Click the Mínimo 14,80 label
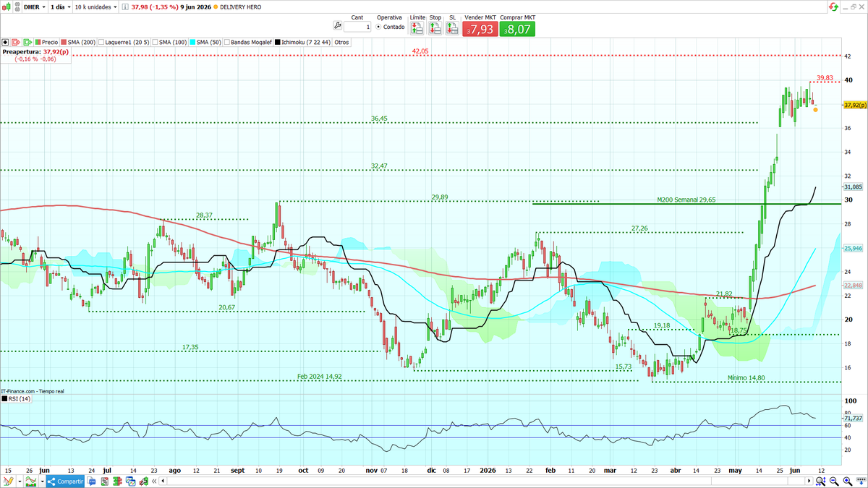 coord(747,378)
